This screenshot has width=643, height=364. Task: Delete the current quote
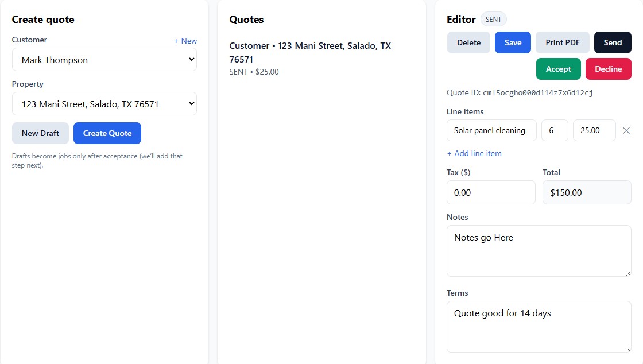468,42
